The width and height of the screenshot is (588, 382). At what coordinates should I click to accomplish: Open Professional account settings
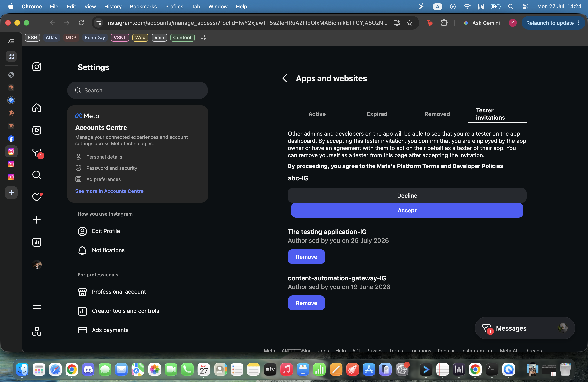tap(112, 292)
